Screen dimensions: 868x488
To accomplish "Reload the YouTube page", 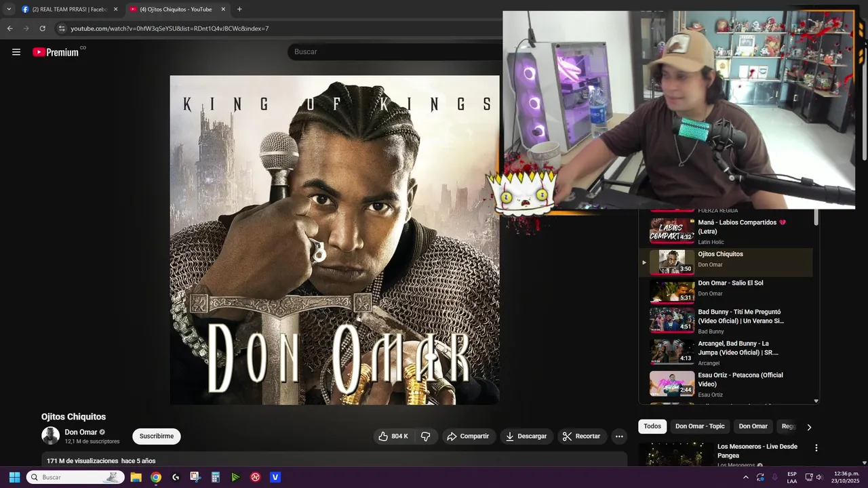I will (x=42, y=28).
